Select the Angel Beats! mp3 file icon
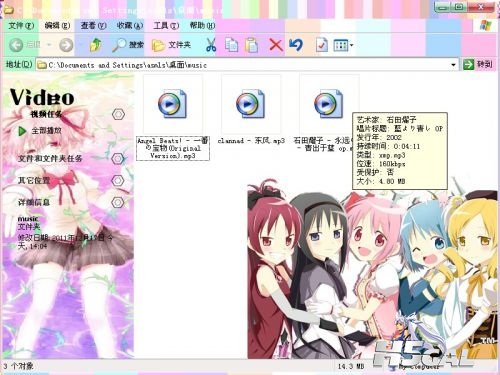The height and width of the screenshot is (375, 500). click(172, 104)
